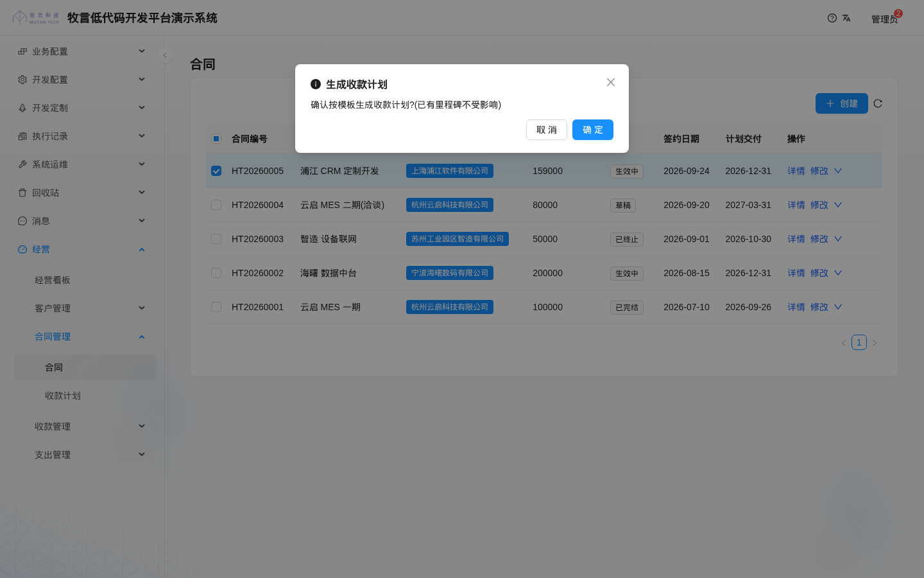Click the 经营 dashboard icon

coord(22,249)
